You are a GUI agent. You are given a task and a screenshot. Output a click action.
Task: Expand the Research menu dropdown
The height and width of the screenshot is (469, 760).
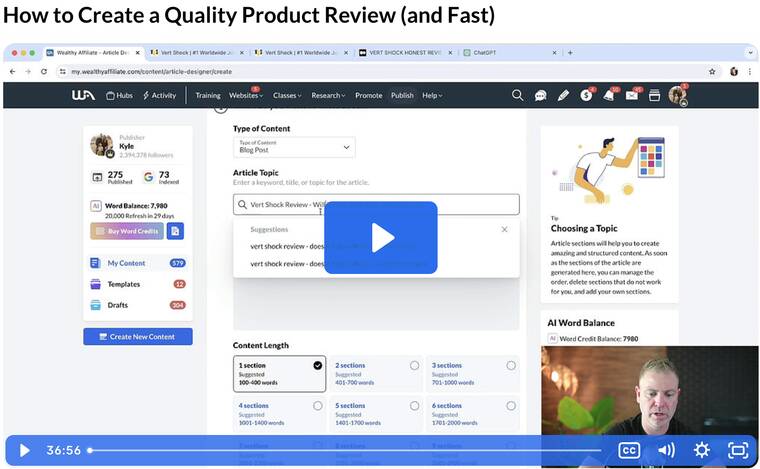coord(328,95)
